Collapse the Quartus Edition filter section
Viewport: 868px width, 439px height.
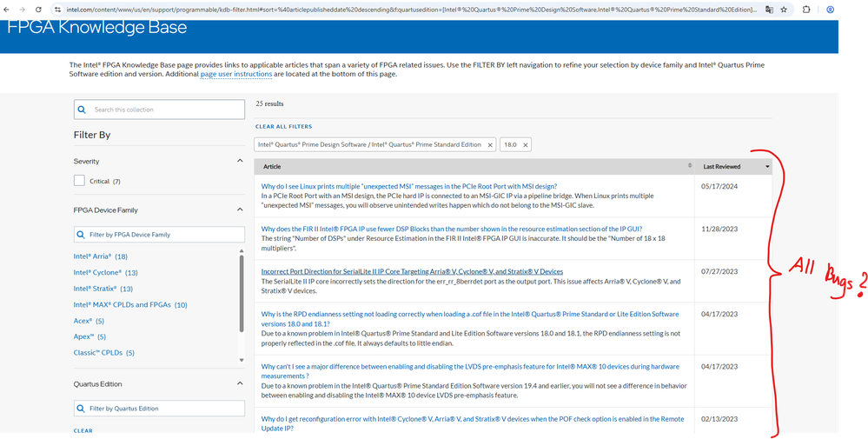(x=240, y=383)
